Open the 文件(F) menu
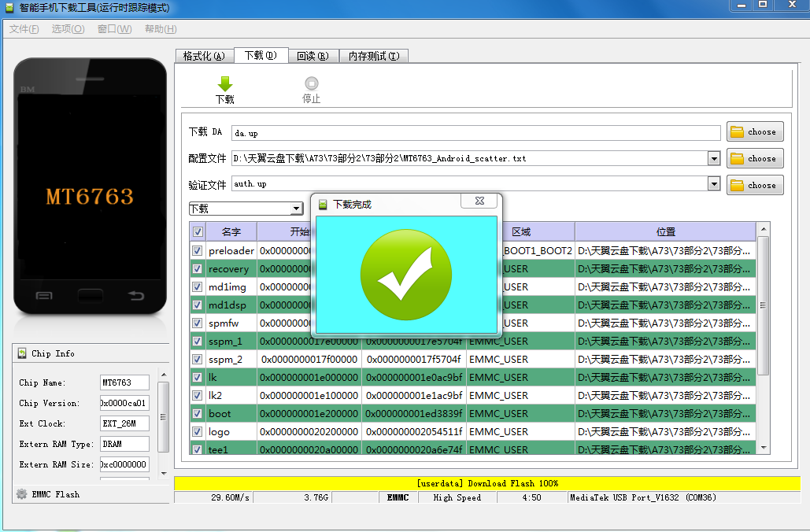 click(24, 29)
